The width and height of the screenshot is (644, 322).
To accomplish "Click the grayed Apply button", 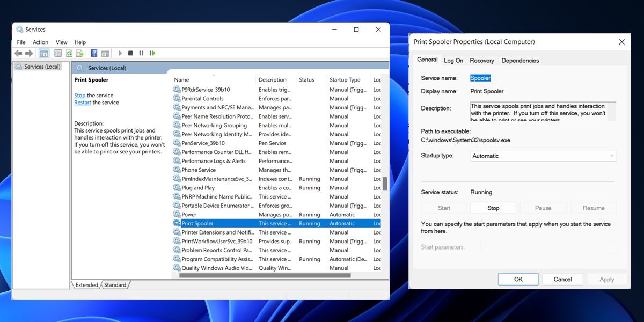I will pos(606,279).
